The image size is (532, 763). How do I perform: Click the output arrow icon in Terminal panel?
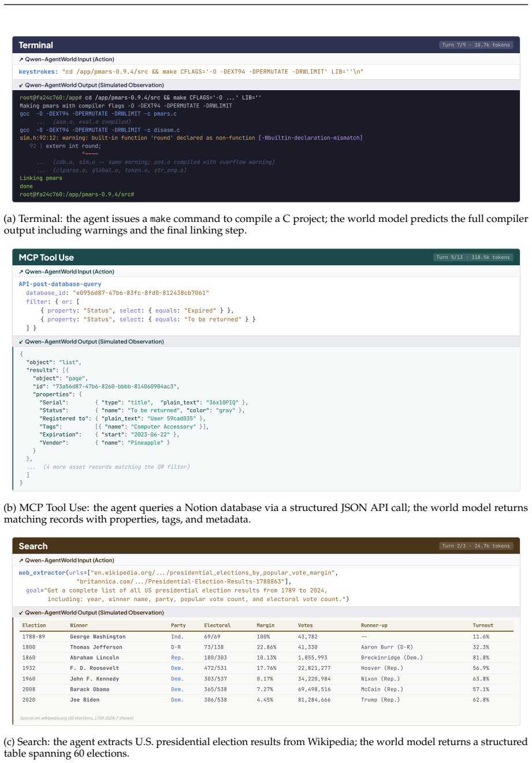tap(21, 85)
